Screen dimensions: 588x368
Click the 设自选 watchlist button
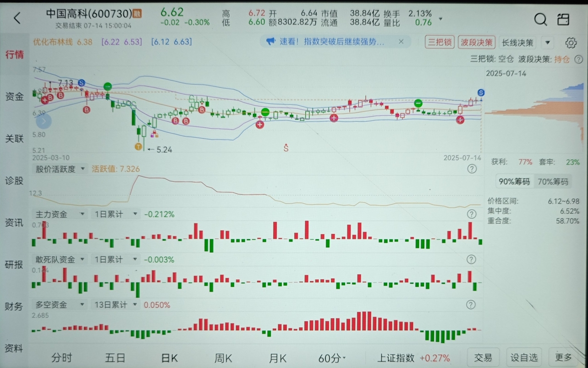click(524, 357)
